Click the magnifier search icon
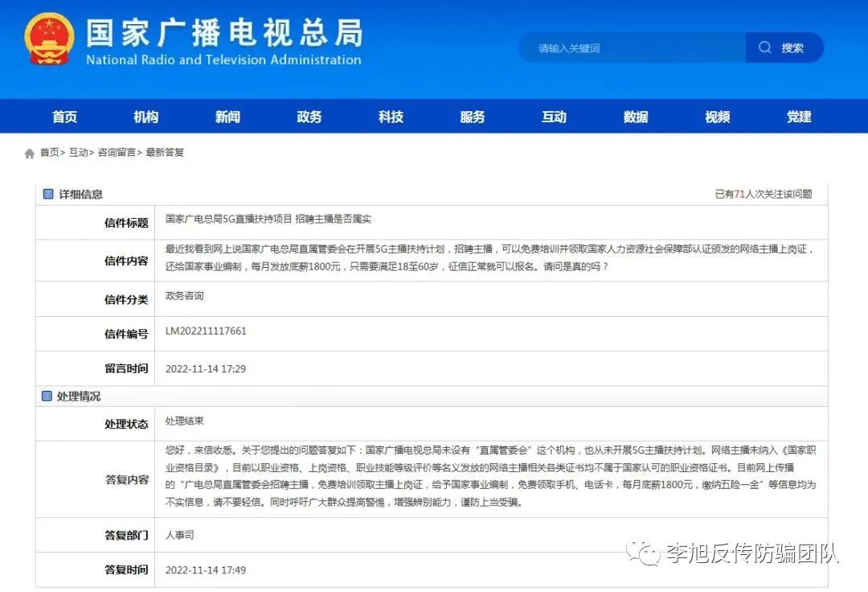The image size is (868, 592). (x=764, y=47)
